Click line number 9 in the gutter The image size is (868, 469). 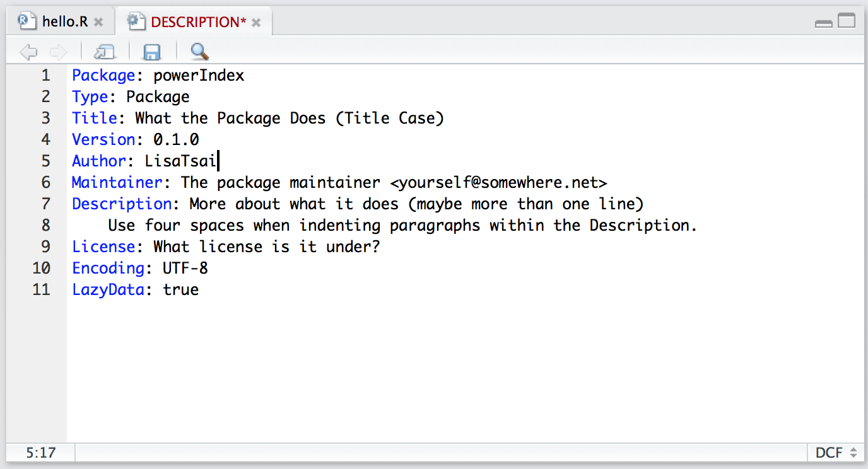[x=45, y=246]
